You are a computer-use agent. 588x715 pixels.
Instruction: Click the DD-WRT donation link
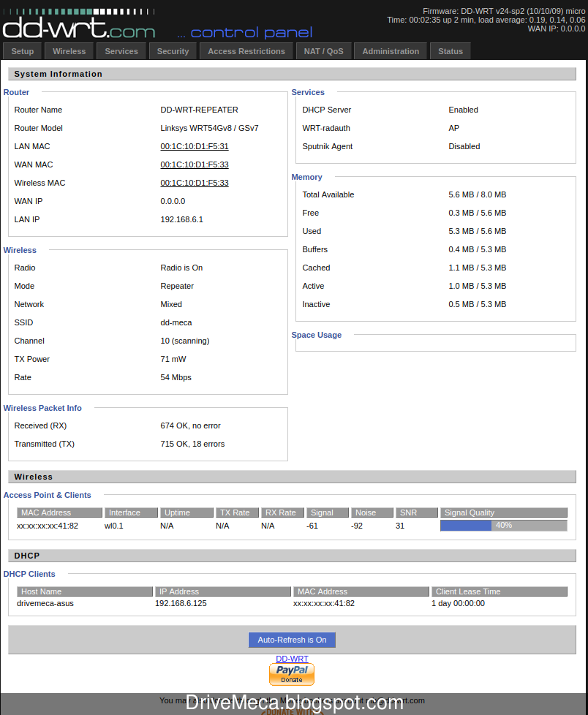coord(292,659)
